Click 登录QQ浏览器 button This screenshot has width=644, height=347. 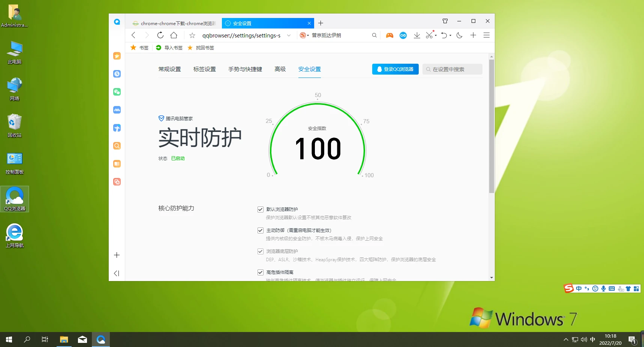click(395, 69)
